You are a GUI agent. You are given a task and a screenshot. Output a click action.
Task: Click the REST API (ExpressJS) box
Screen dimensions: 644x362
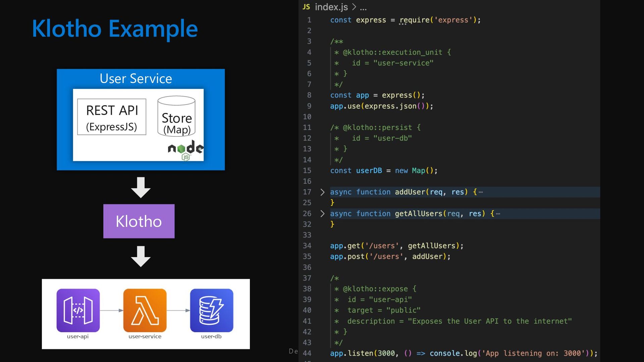[112, 117]
